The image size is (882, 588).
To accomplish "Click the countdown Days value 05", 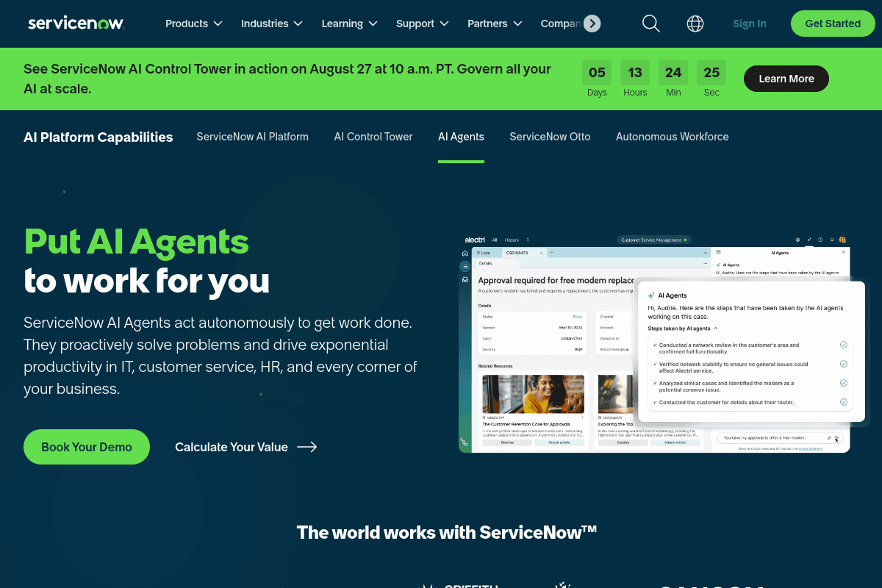I will pyautogui.click(x=597, y=73).
